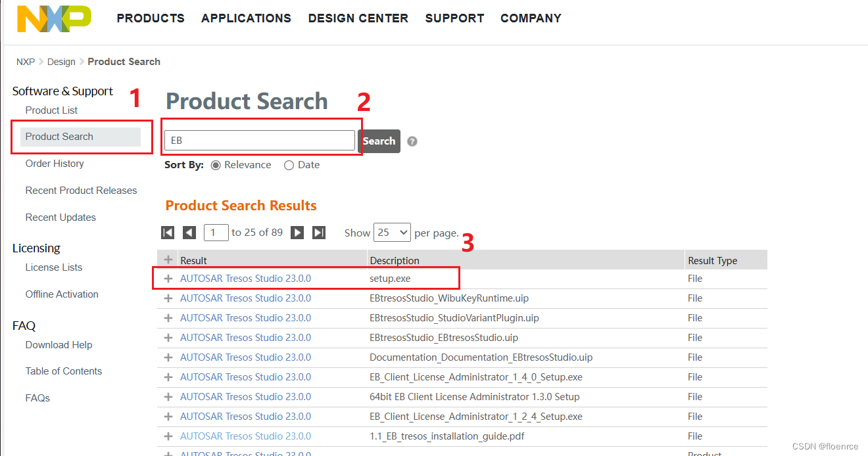Click the NXP logo
Viewport: 868px width, 456px height.
54,18
